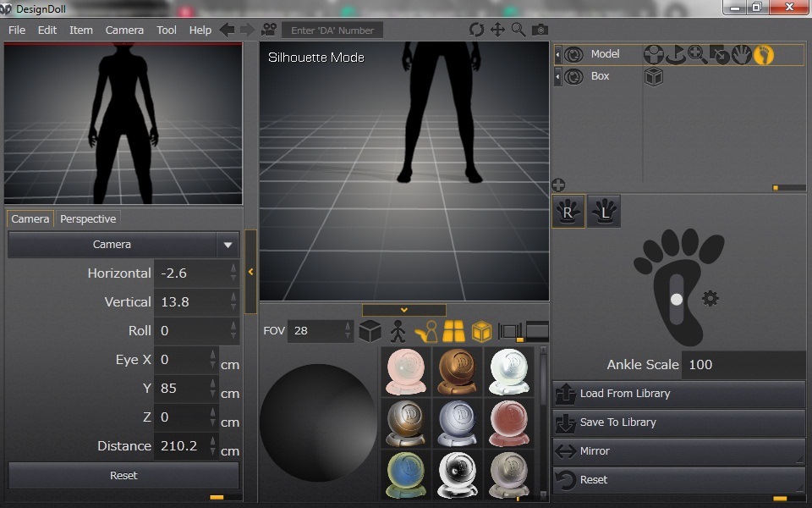812x508 pixels.
Task: Expand the Model row arrow
Action: (x=558, y=55)
